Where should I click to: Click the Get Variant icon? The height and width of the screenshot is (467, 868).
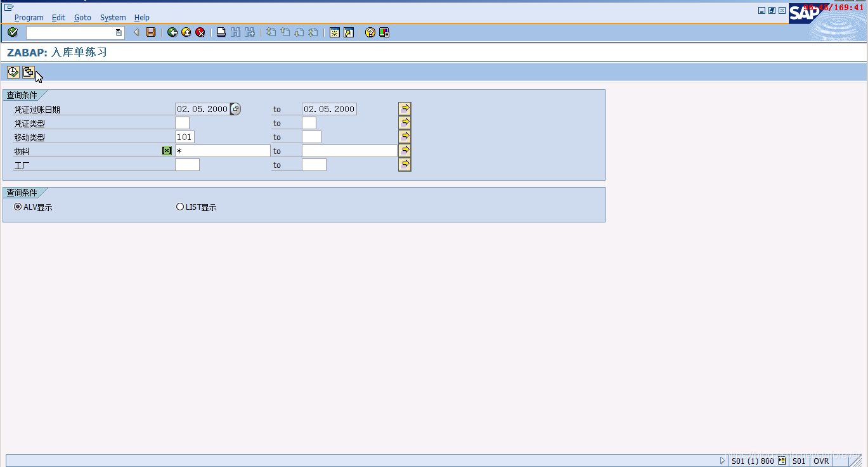(28, 72)
